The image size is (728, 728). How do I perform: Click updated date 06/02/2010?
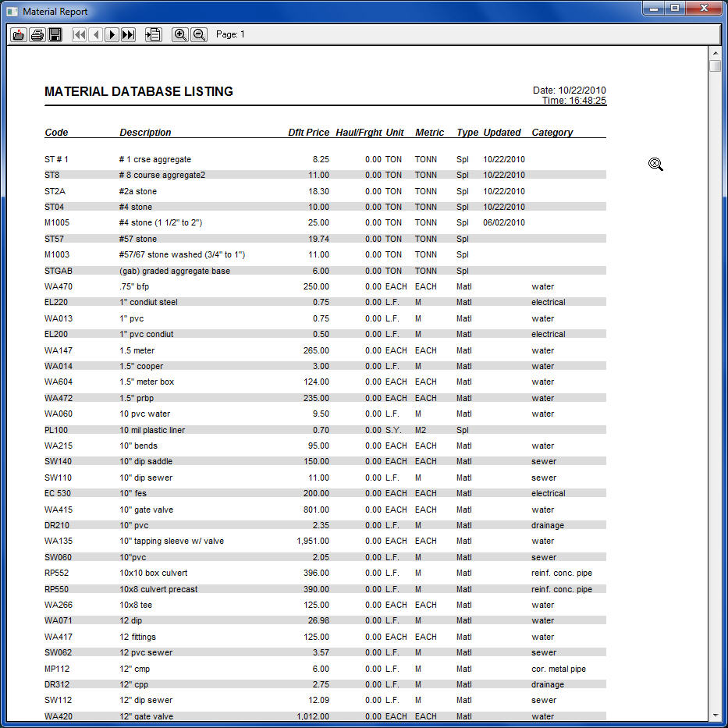(504, 223)
